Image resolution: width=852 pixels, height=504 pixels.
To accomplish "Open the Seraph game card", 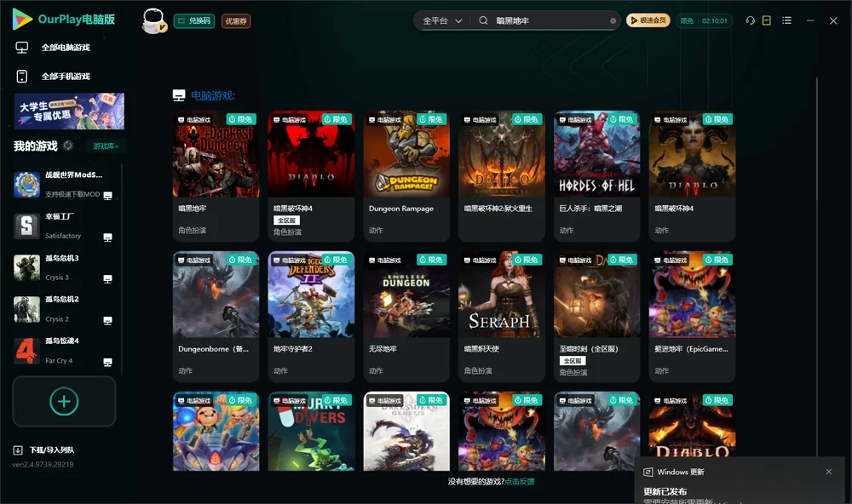I will pos(502,317).
